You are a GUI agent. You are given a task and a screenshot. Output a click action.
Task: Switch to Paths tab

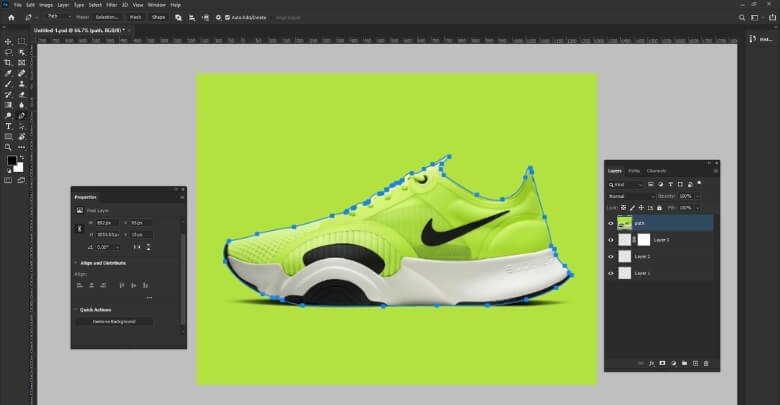(634, 171)
